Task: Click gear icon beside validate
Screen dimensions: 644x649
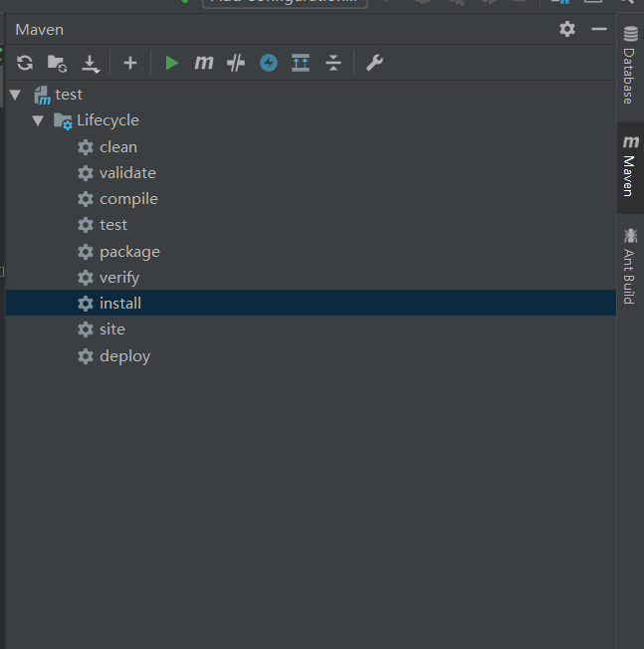Action: pos(86,173)
